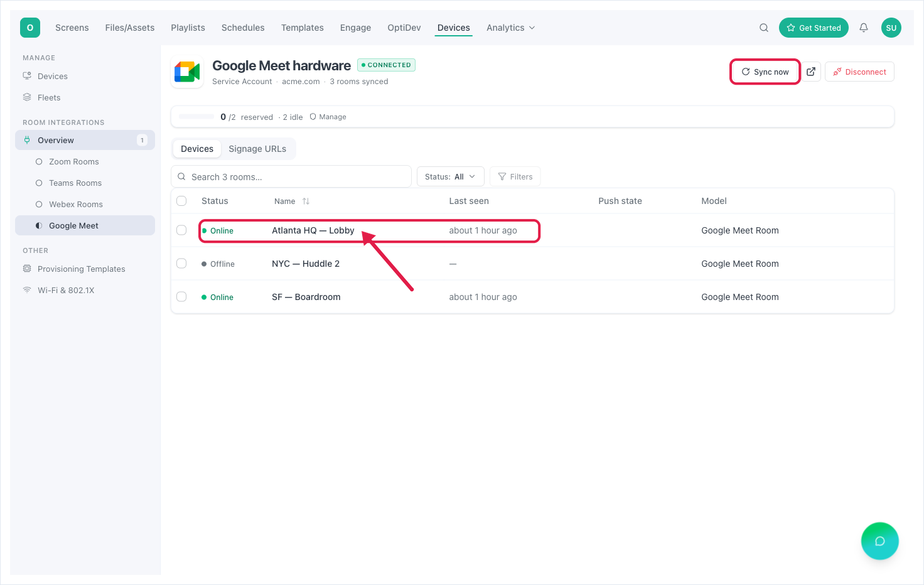This screenshot has height=585, width=924.
Task: Click in the Search 3 rooms field
Action: (x=291, y=176)
